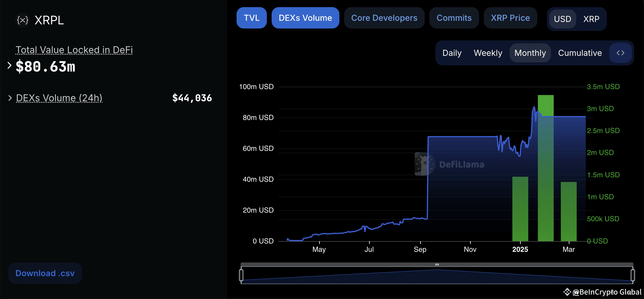Open the Total Value Locked in DeFi link
644x299 pixels.
(x=74, y=50)
